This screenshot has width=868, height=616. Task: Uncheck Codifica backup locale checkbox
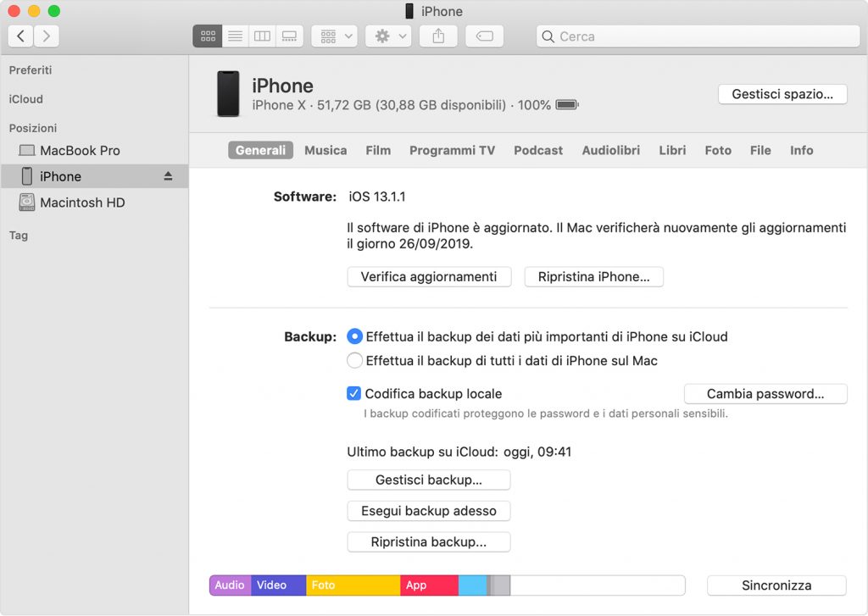[x=354, y=393]
